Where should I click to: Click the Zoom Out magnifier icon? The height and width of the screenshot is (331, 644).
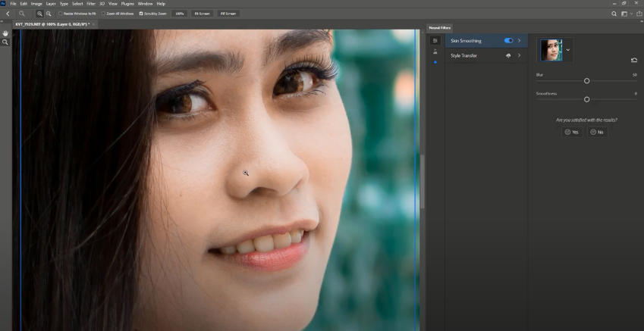49,14
